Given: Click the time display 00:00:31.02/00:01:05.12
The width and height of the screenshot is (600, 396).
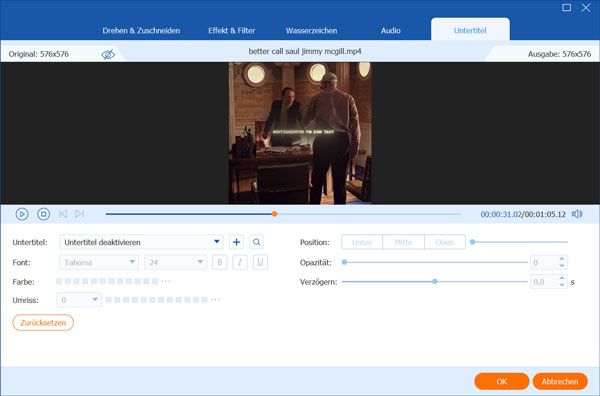Looking at the screenshot, I should pos(523,214).
